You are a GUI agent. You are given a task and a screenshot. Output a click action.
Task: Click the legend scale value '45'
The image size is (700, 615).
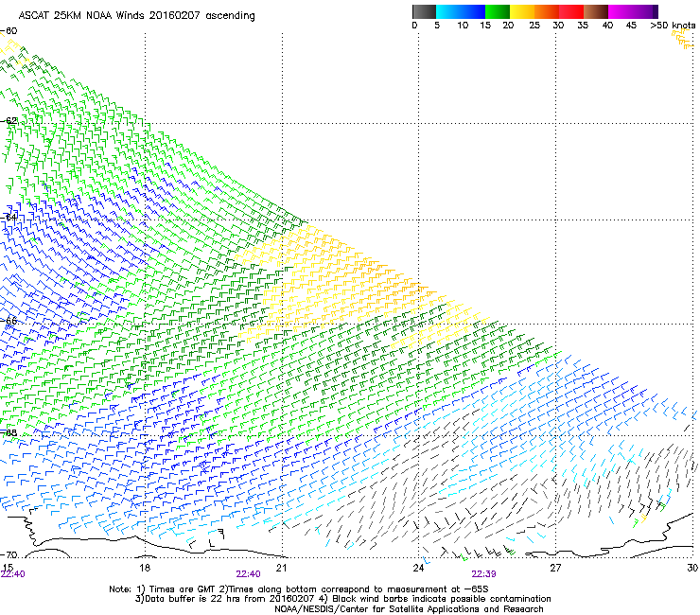point(631,26)
